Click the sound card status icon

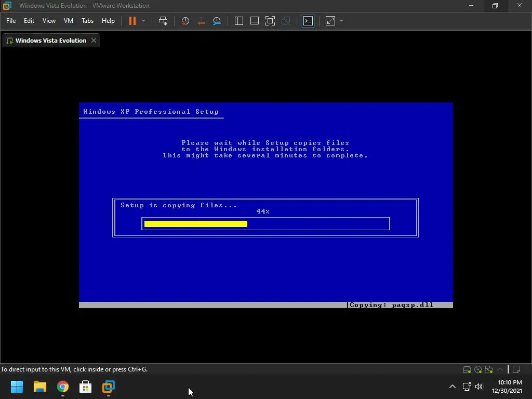[500, 369]
